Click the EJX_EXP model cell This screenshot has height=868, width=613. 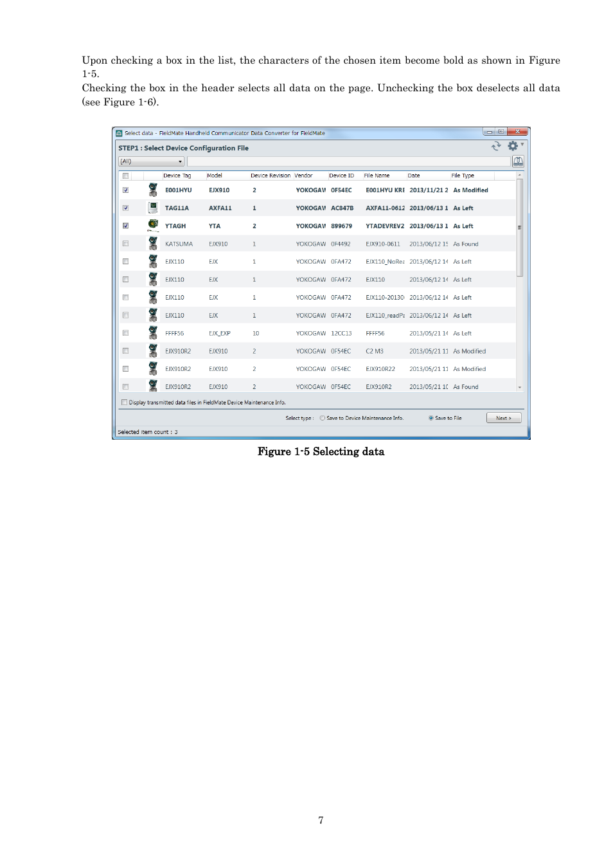pos(220,334)
